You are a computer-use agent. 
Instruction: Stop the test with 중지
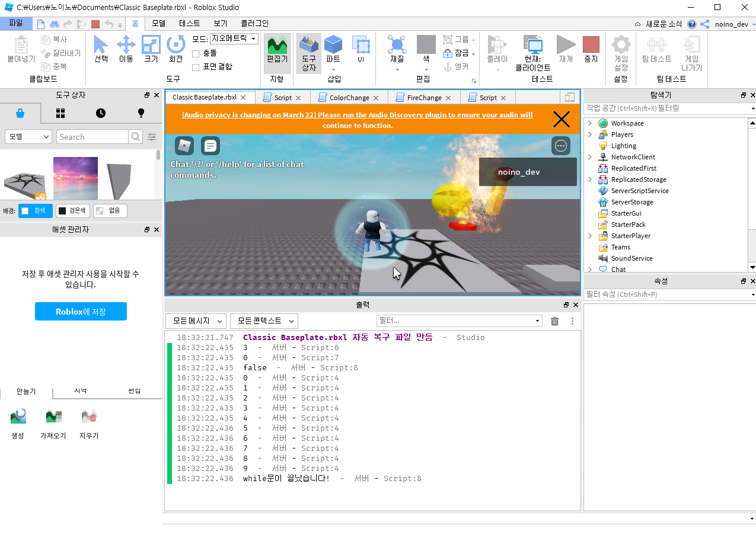591,49
